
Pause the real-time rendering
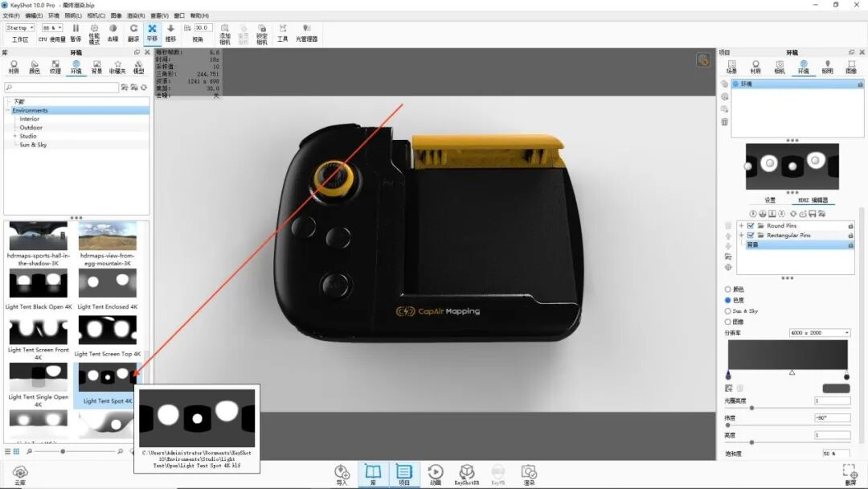click(76, 32)
